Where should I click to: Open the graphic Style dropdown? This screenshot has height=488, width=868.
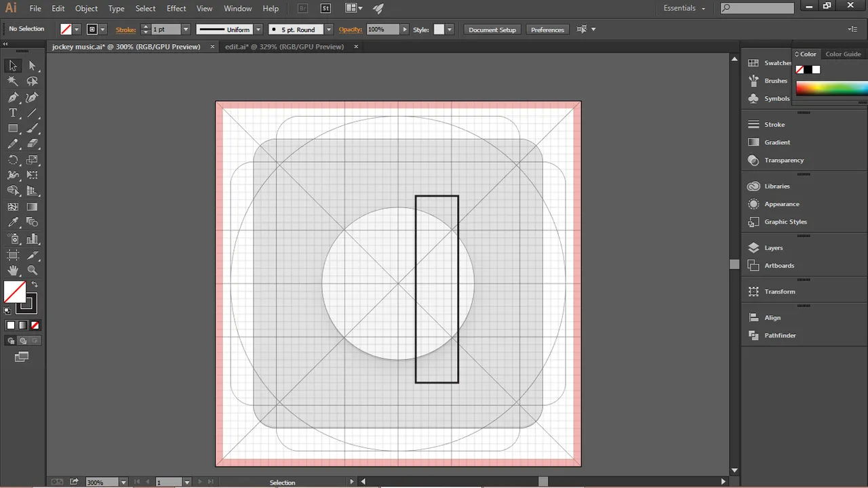tap(449, 29)
